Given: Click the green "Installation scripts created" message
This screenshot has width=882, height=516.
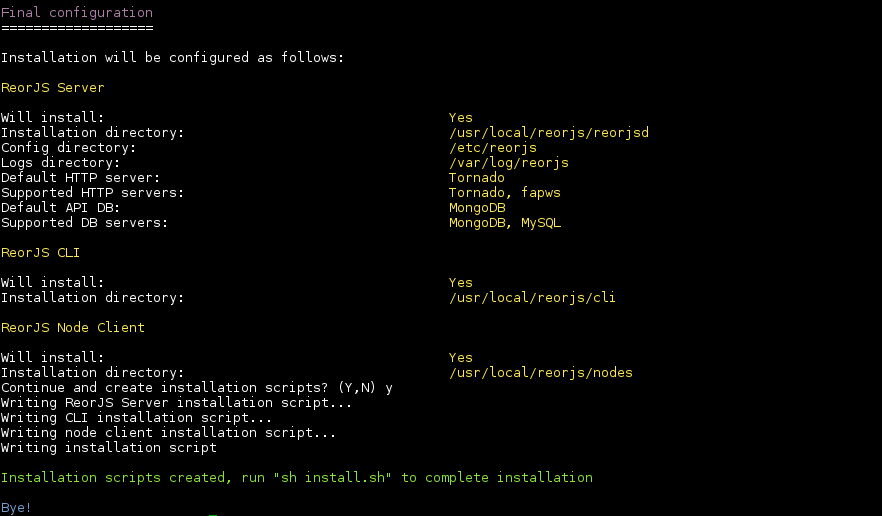Looking at the screenshot, I should click(x=297, y=478).
